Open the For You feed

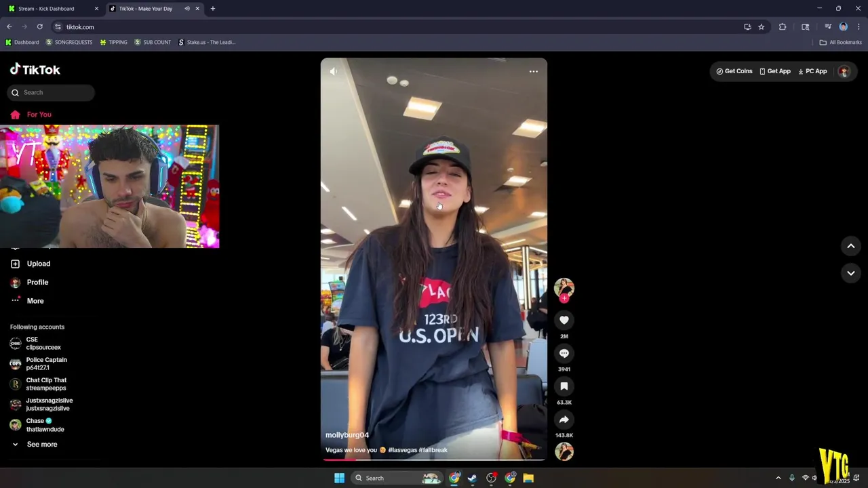(31, 115)
